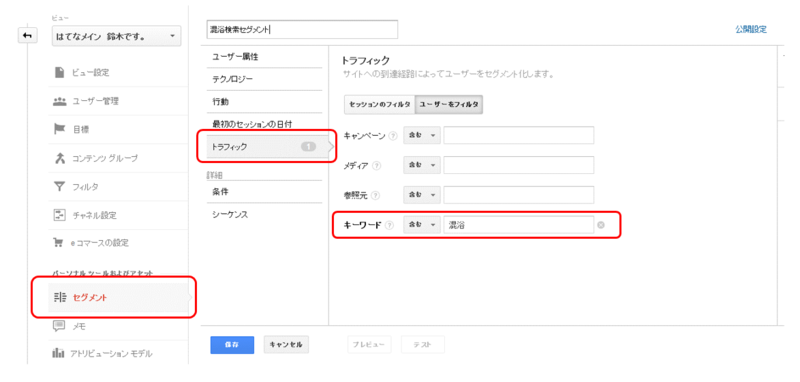Click the セグメント icon in sidebar
The image size is (800, 382).
point(60,297)
